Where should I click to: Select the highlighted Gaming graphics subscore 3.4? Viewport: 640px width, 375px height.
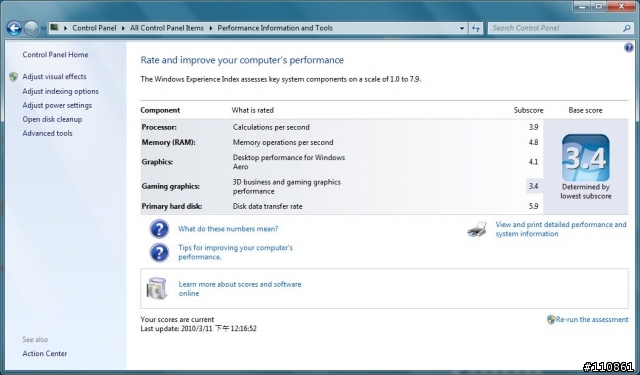pos(533,186)
